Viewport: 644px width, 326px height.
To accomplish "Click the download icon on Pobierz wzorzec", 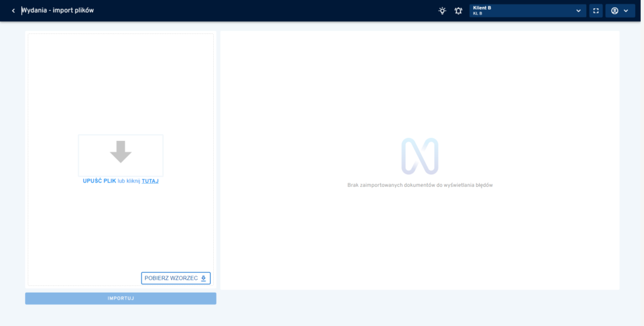I will coord(203,278).
